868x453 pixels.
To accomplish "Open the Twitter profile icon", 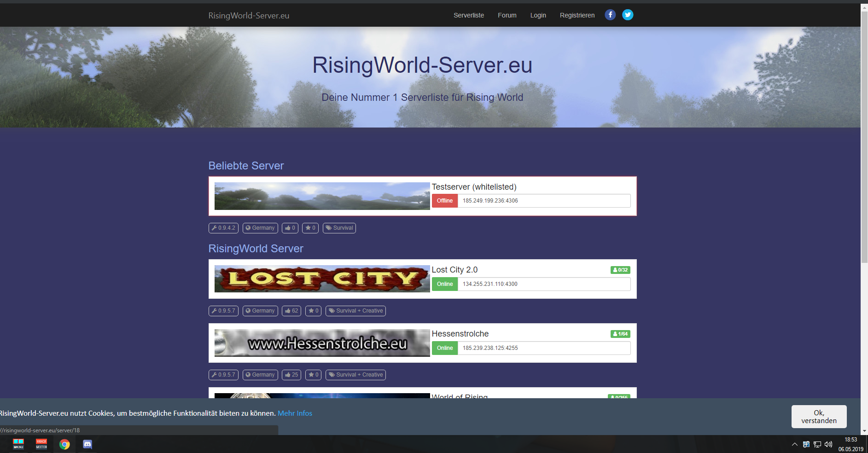I will (628, 15).
